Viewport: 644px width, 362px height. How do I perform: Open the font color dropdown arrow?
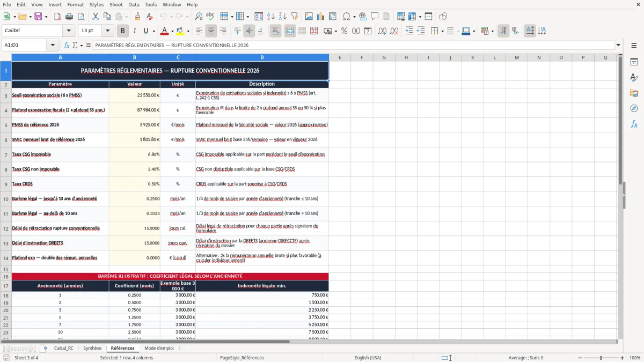coord(173,31)
